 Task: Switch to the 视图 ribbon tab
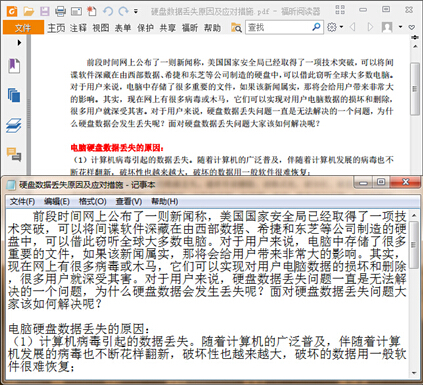click(101, 28)
